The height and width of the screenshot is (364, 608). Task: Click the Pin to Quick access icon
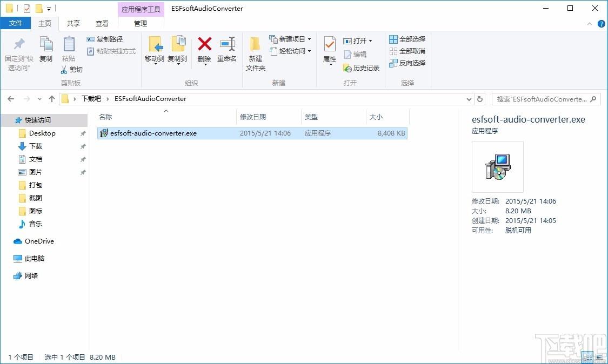pyautogui.click(x=19, y=44)
